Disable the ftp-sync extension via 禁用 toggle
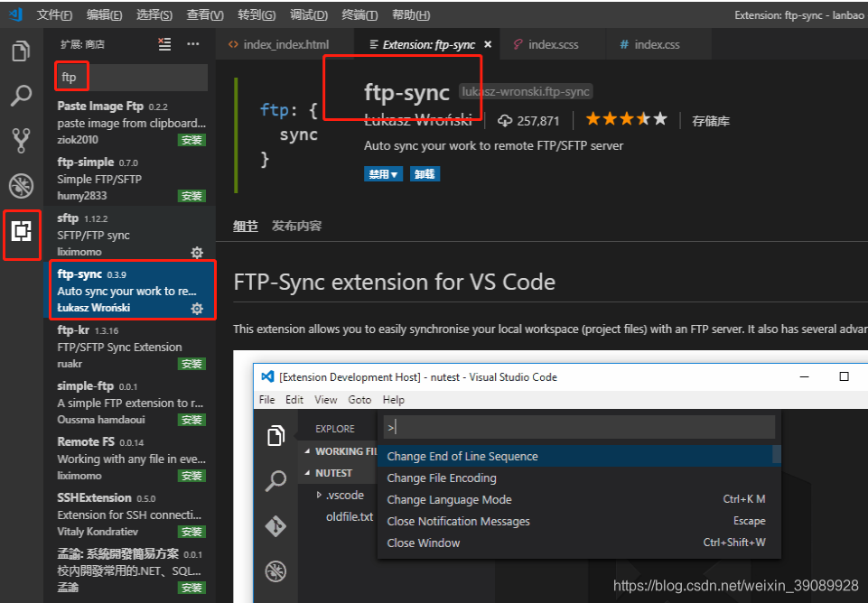The height and width of the screenshot is (603, 868). [377, 173]
